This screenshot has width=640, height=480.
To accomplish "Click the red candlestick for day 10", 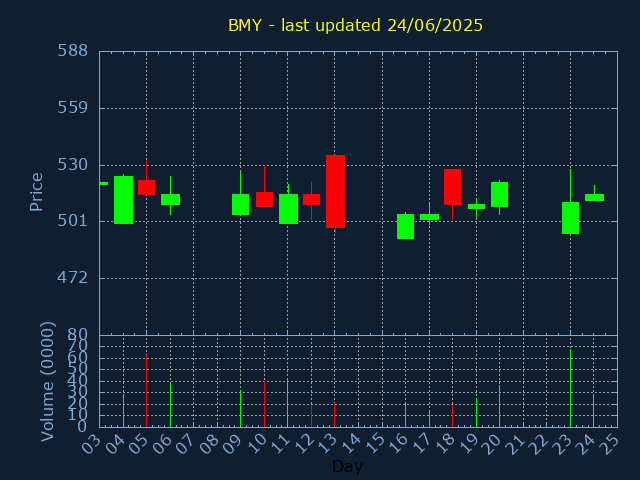I will pos(264,200).
